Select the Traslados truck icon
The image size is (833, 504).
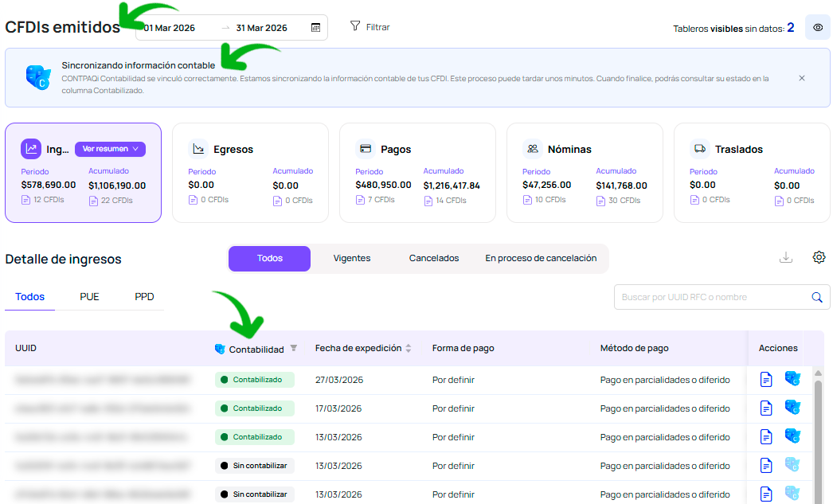point(700,149)
